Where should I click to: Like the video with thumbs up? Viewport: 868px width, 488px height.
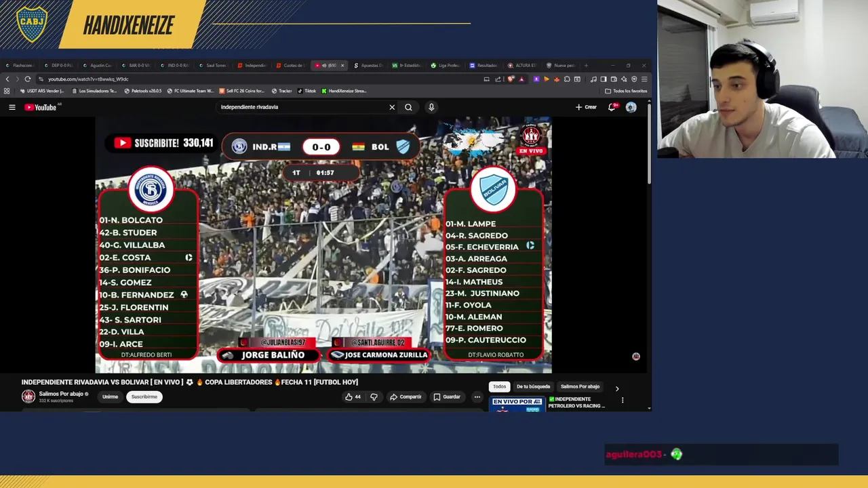point(353,397)
